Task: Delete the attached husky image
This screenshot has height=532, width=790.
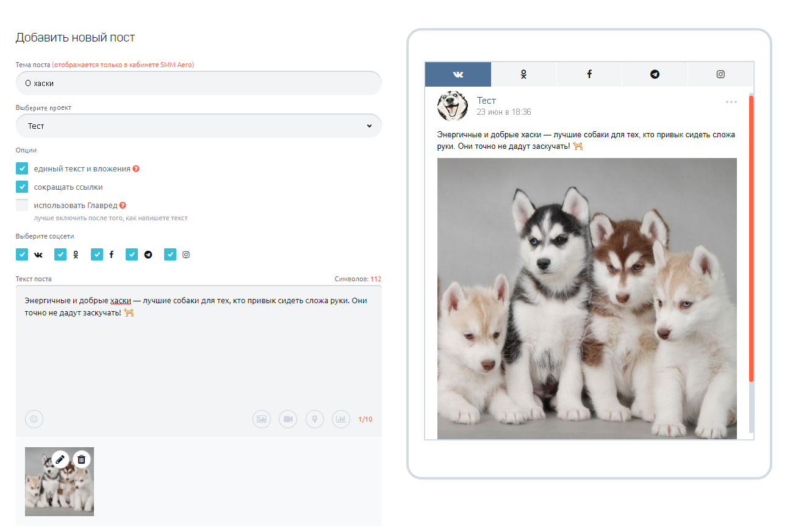Action: coord(82,459)
